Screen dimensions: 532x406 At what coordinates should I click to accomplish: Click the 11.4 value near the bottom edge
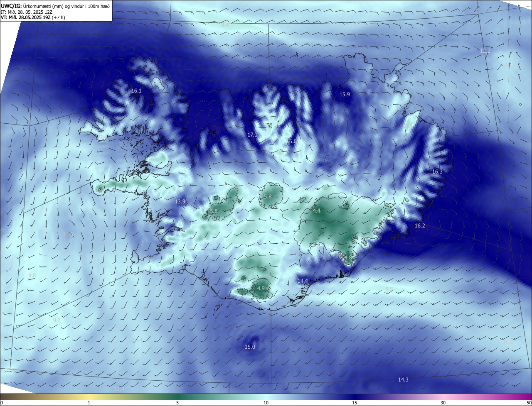[x=119, y=389]
